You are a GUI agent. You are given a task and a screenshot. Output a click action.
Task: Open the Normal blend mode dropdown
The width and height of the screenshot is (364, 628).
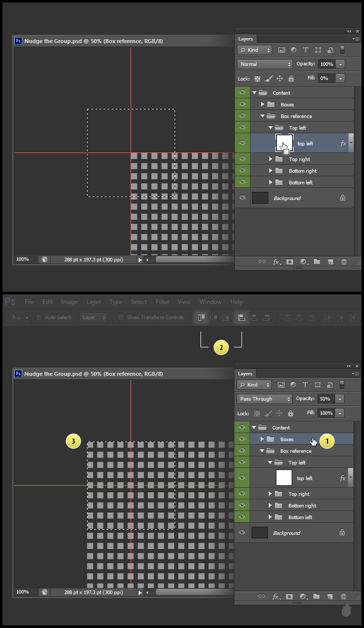[x=265, y=64]
